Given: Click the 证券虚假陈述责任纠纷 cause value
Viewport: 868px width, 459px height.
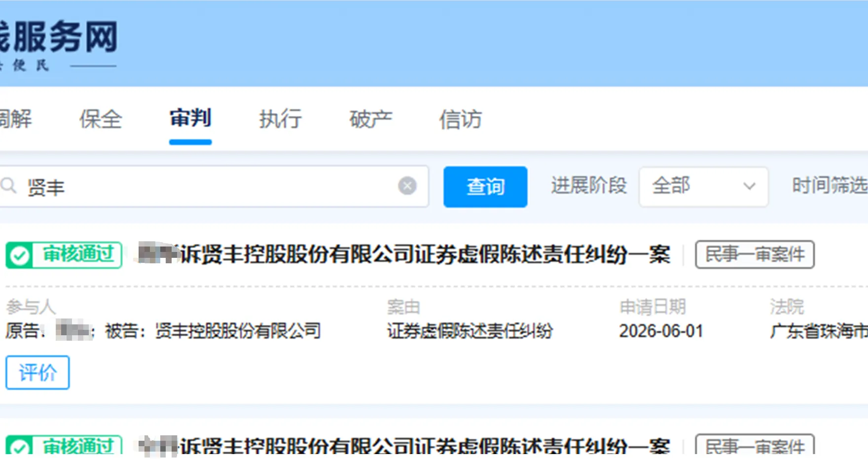Looking at the screenshot, I should click(470, 331).
